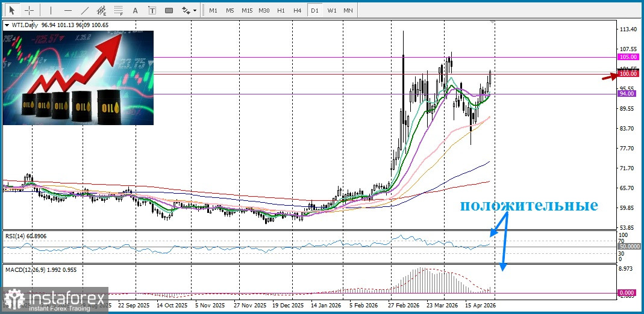
Task: Click the 105.00 price level label
Action: pyautogui.click(x=628, y=57)
